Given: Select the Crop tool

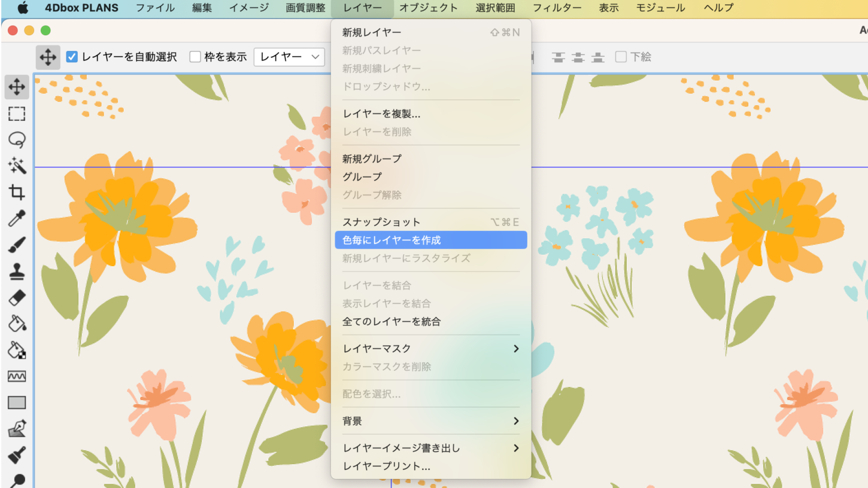Looking at the screenshot, I should [x=17, y=192].
